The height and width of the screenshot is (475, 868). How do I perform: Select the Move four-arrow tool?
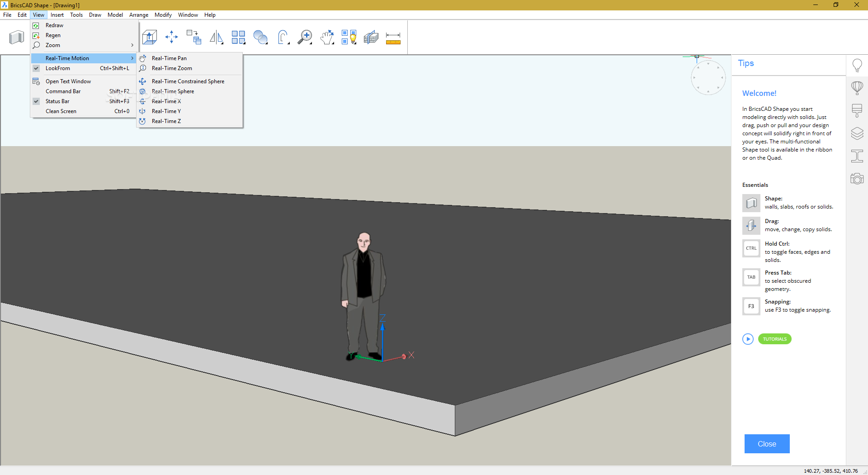click(171, 37)
